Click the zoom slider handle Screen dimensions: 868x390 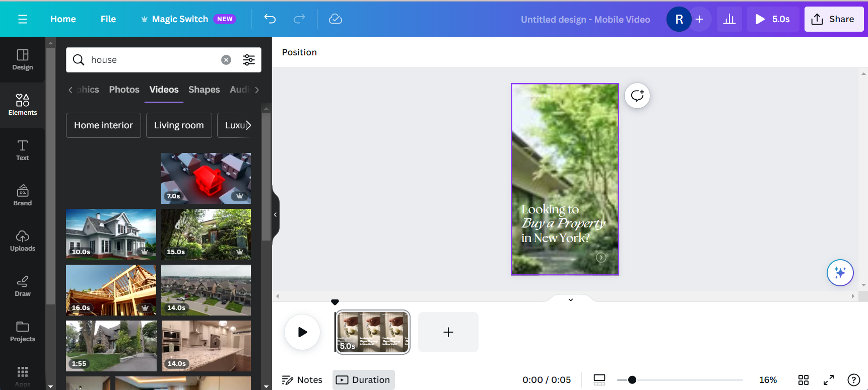(632, 380)
